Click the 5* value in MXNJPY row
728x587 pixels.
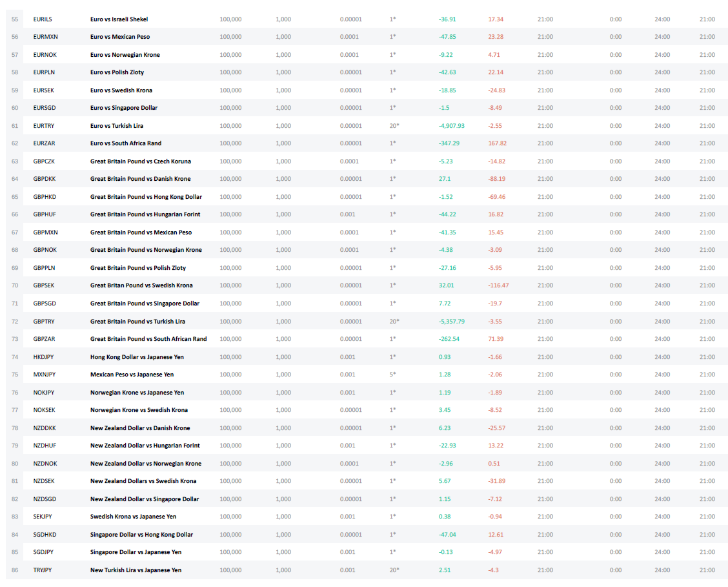point(393,375)
